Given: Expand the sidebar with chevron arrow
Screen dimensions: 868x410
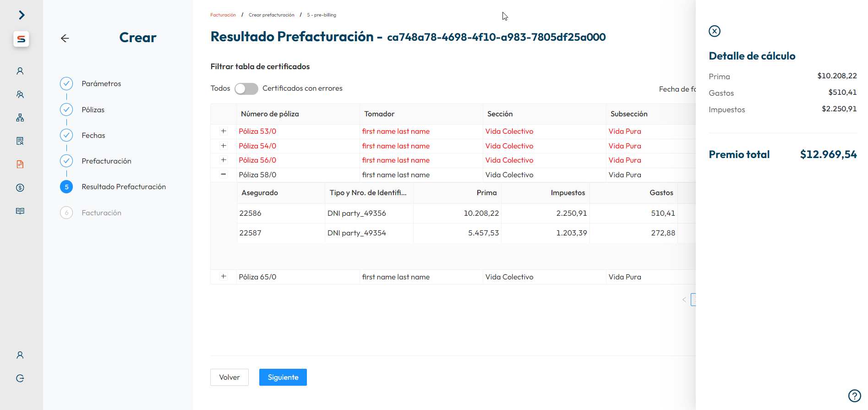Looking at the screenshot, I should 22,15.
